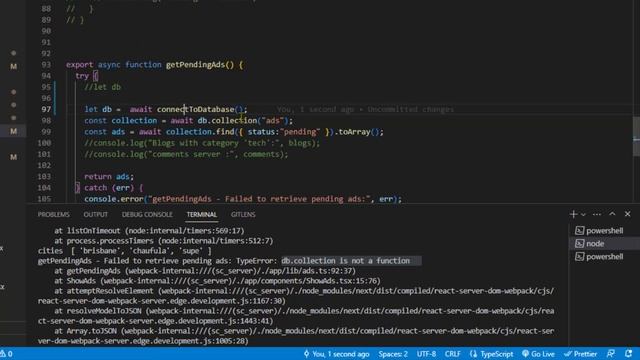Open the terminal launch profile dropdown
The height and width of the screenshot is (360, 640).
583,215
